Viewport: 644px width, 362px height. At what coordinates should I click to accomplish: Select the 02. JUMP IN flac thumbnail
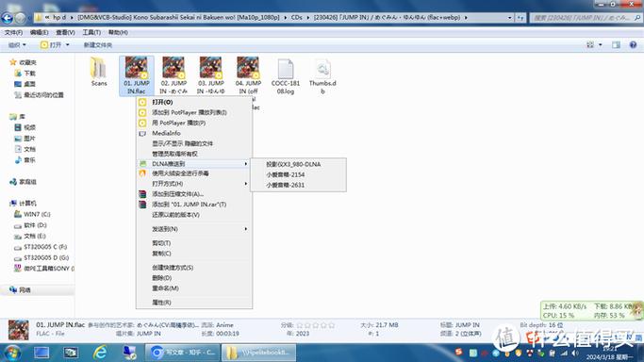click(x=173, y=67)
